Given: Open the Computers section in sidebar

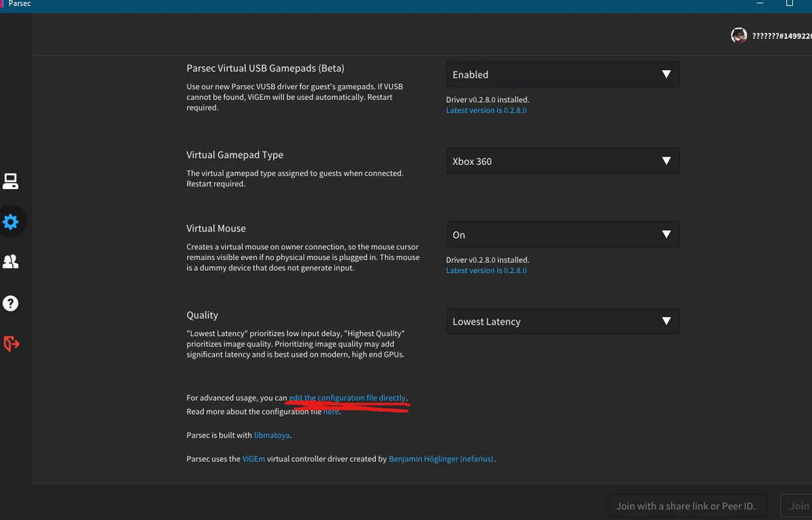Looking at the screenshot, I should (10, 181).
